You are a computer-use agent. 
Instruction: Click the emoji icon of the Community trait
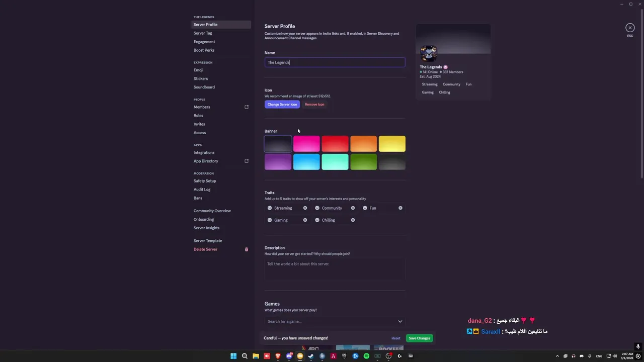point(317,208)
